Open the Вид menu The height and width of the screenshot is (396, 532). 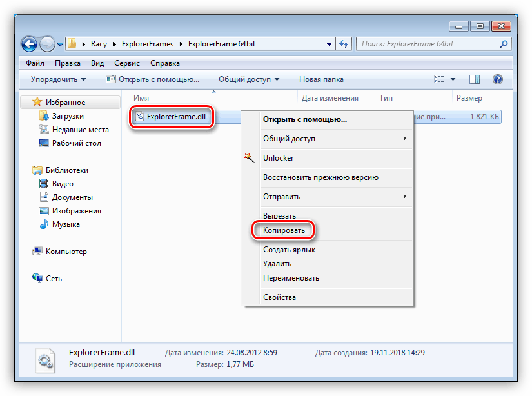97,63
